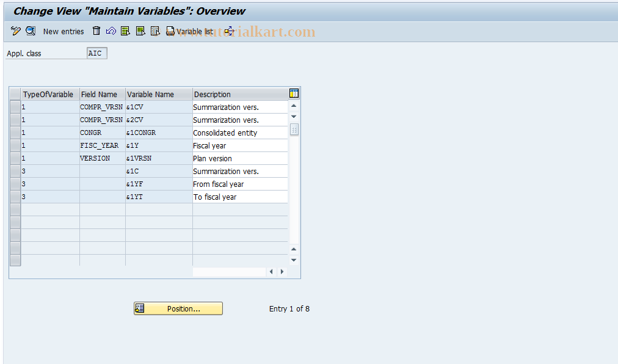Click the Field Name column header
The image size is (618, 364).
[x=103, y=94]
